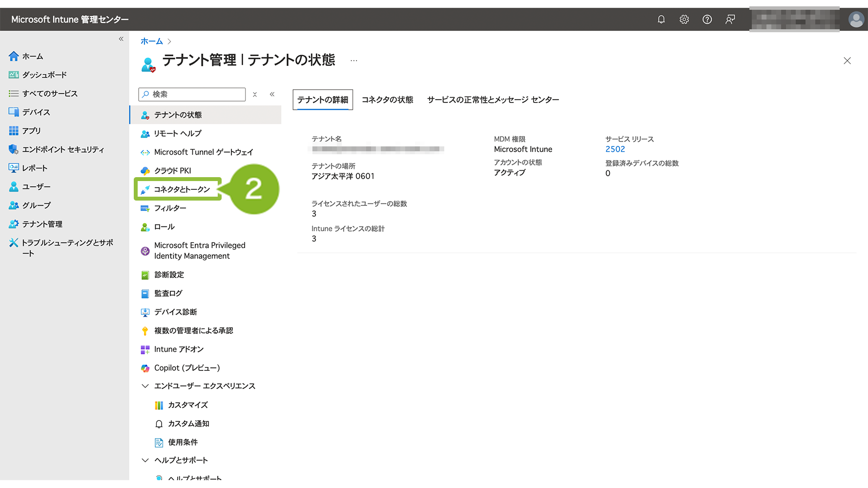868x488 pixels.
Task: Open the user account avatar
Action: [856, 20]
